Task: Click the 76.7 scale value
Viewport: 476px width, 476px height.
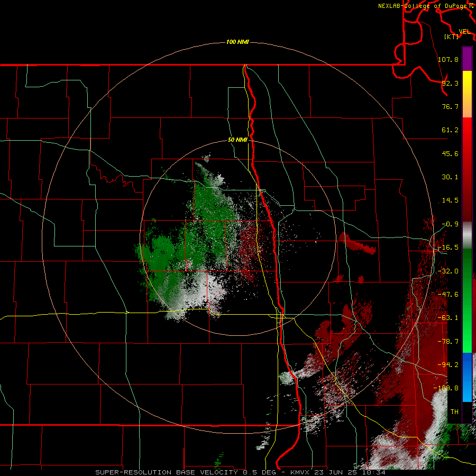Action: (450, 106)
